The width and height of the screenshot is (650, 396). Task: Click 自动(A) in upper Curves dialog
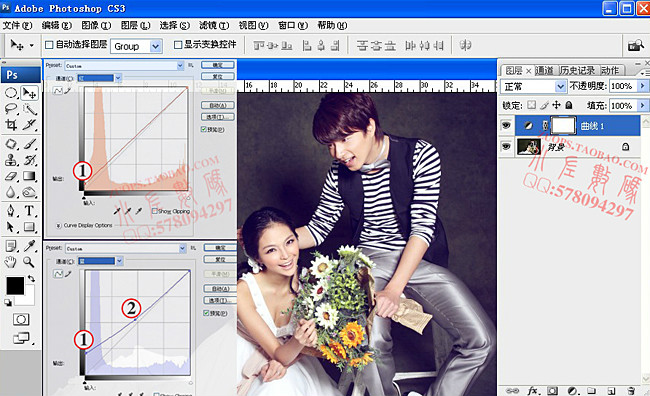218,105
